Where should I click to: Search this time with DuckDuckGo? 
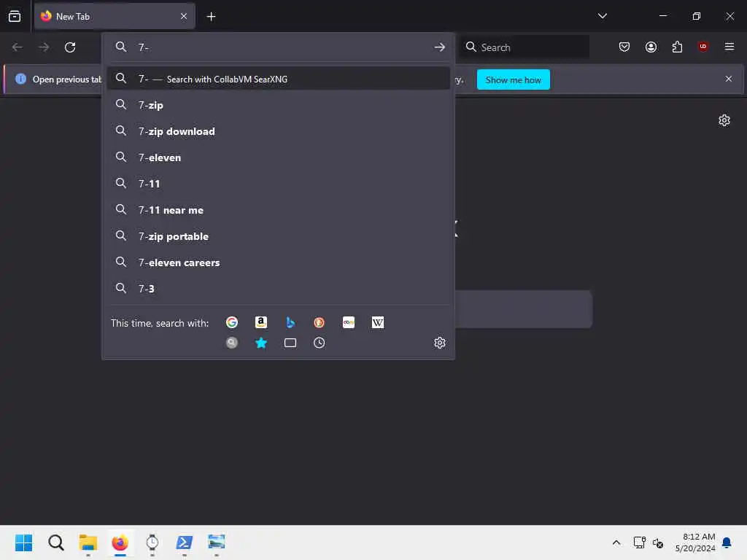point(320,322)
